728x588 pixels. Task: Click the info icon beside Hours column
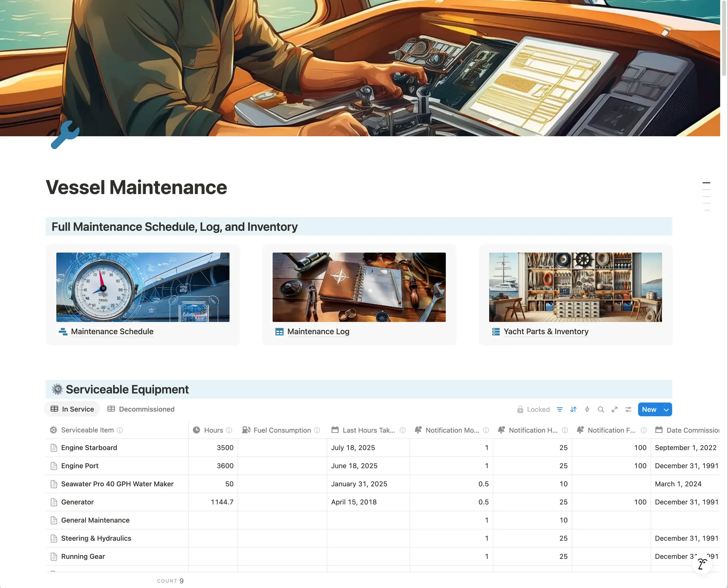[x=229, y=430]
